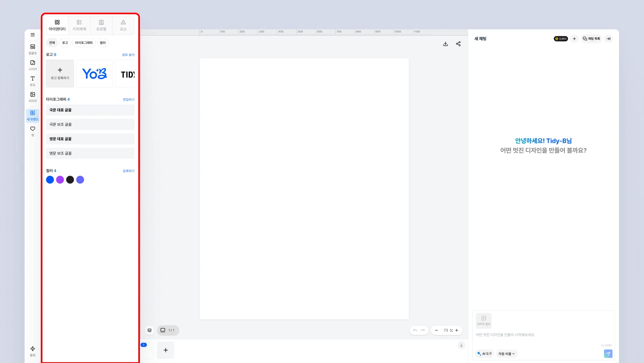Focus the chat prompt input field
Image resolution: width=644 pixels, height=363 pixels.
pos(543,335)
